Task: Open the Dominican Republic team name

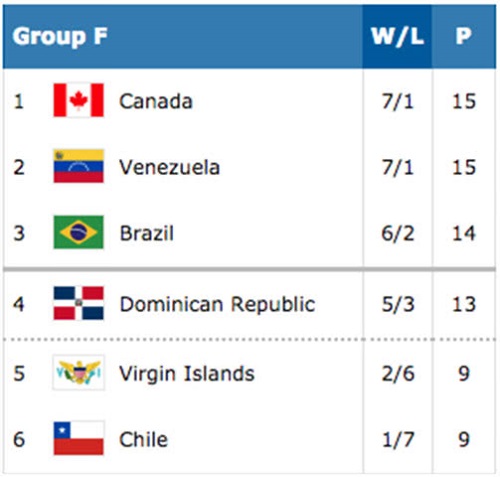Action: pos(217,304)
